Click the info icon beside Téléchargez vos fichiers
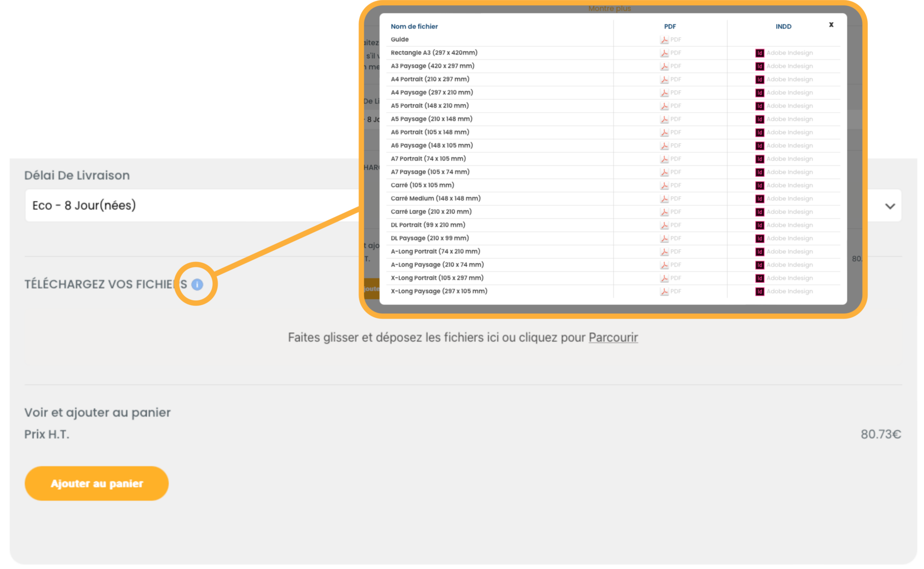 pos(197,284)
